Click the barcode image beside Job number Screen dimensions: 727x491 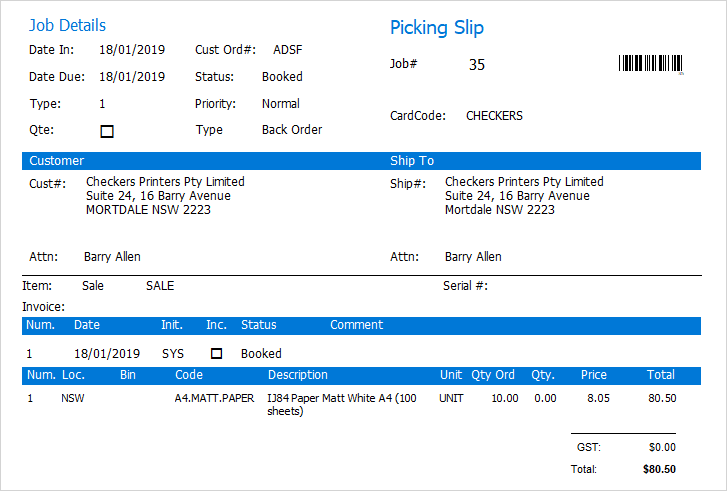pyautogui.click(x=651, y=65)
